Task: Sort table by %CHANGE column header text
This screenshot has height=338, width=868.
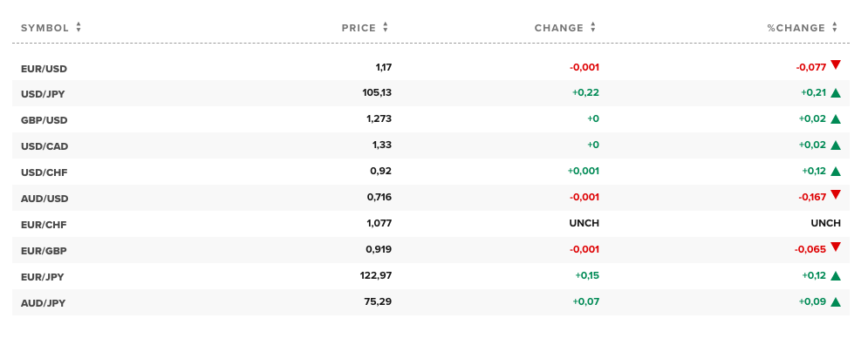Action: point(796,28)
